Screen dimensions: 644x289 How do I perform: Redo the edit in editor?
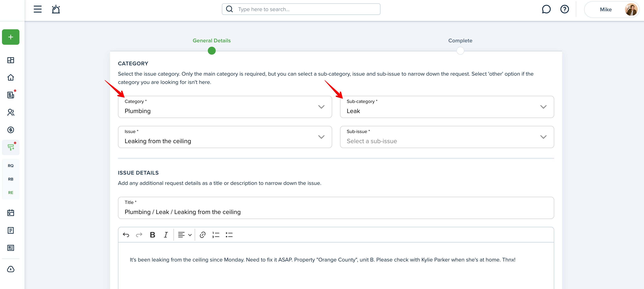pos(139,235)
